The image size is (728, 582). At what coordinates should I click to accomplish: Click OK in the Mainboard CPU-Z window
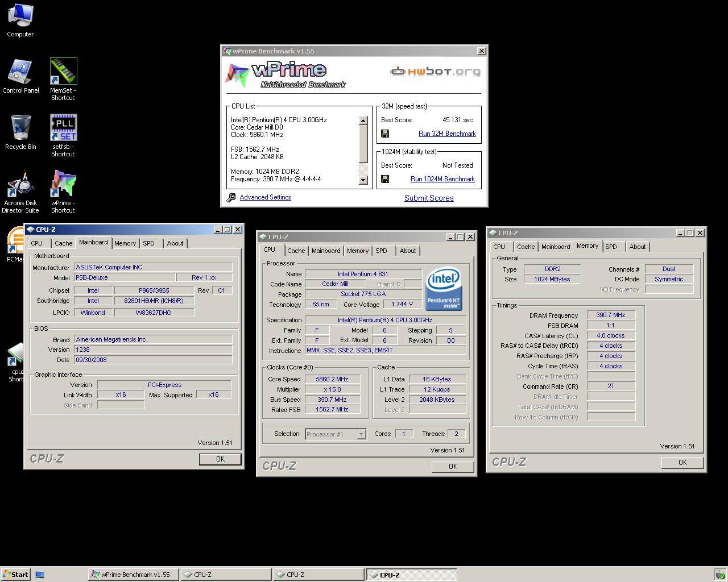(x=220, y=459)
